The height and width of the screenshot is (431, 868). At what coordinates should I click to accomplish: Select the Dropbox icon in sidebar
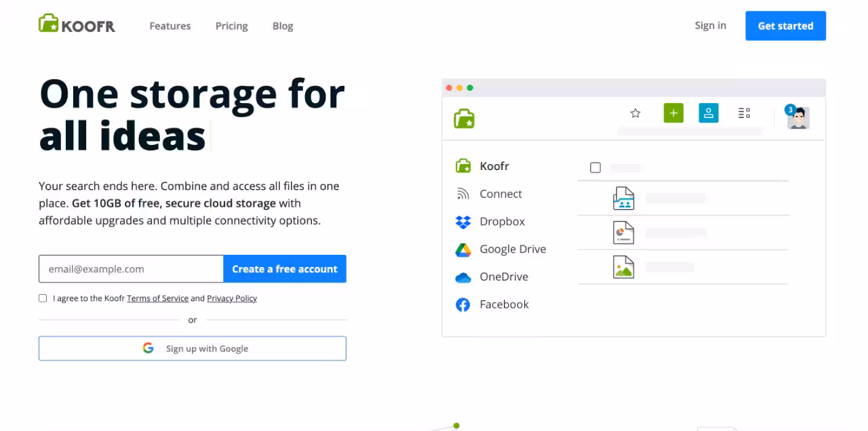(x=463, y=222)
